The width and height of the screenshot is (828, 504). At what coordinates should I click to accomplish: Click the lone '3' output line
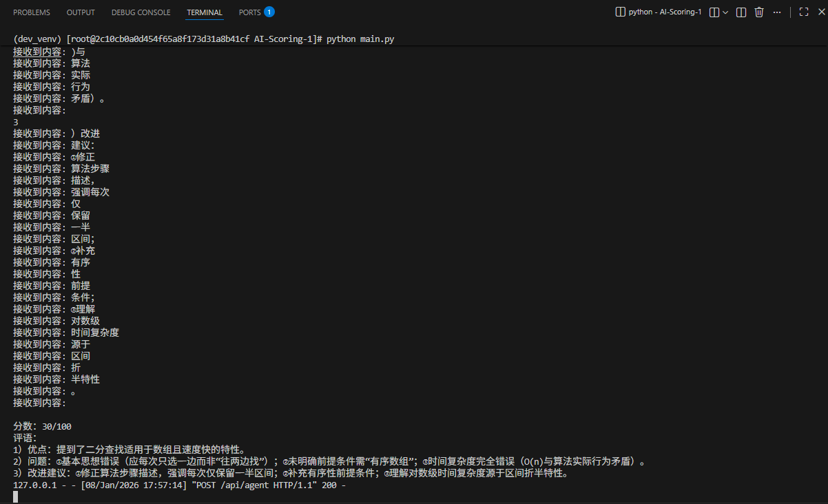click(16, 122)
